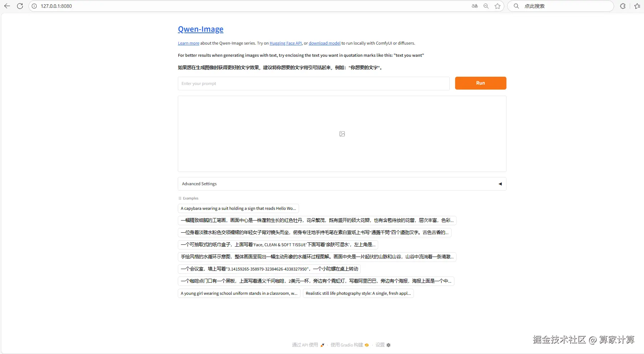Viewport: 644px width, 354px height.
Task: Open settings via the 设置 gear icon
Action: pos(388,345)
